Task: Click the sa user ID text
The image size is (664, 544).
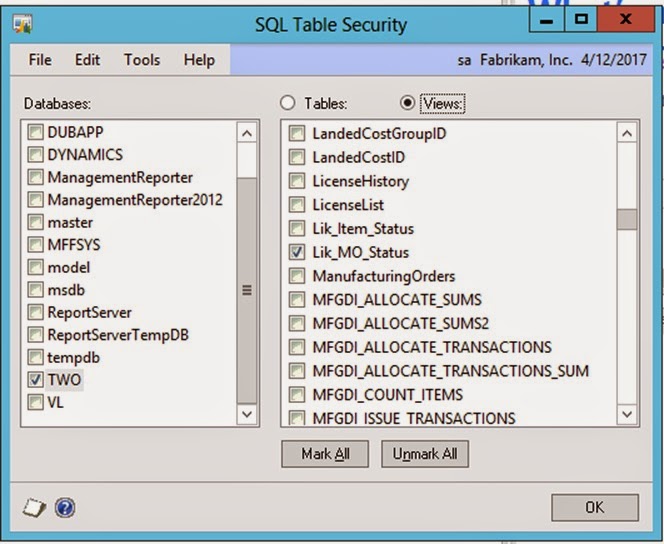Action: (x=464, y=61)
